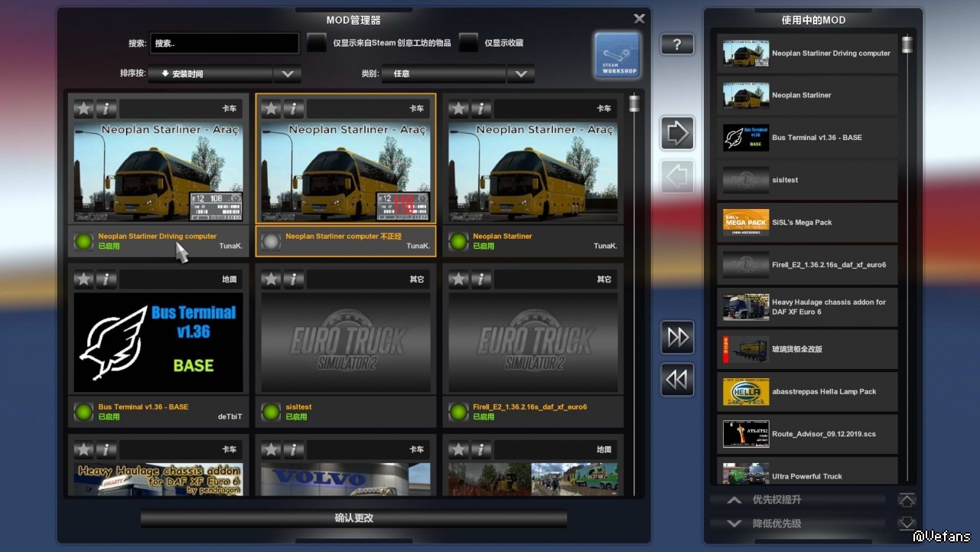Image resolution: width=980 pixels, height=552 pixels.
Task: Open info icon on the plain Neoplan Starliner card
Action: 481,109
